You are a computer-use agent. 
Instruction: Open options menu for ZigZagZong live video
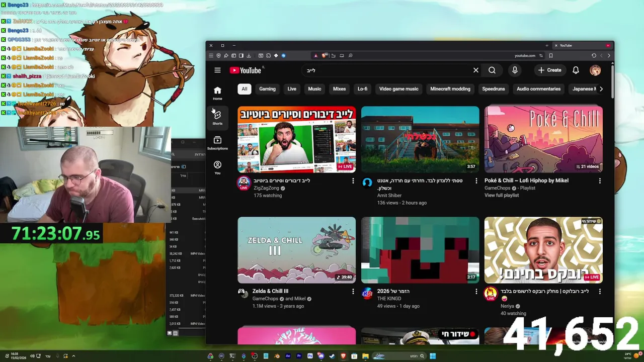[x=353, y=180]
